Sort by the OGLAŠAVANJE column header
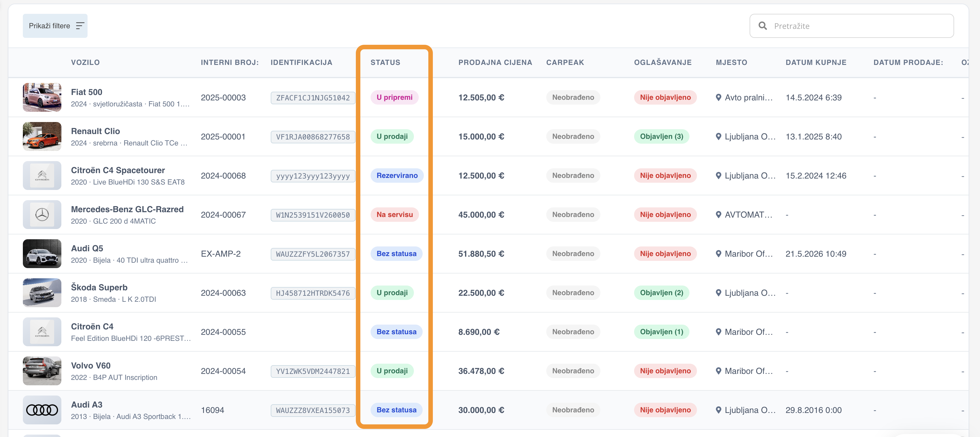 (x=663, y=62)
